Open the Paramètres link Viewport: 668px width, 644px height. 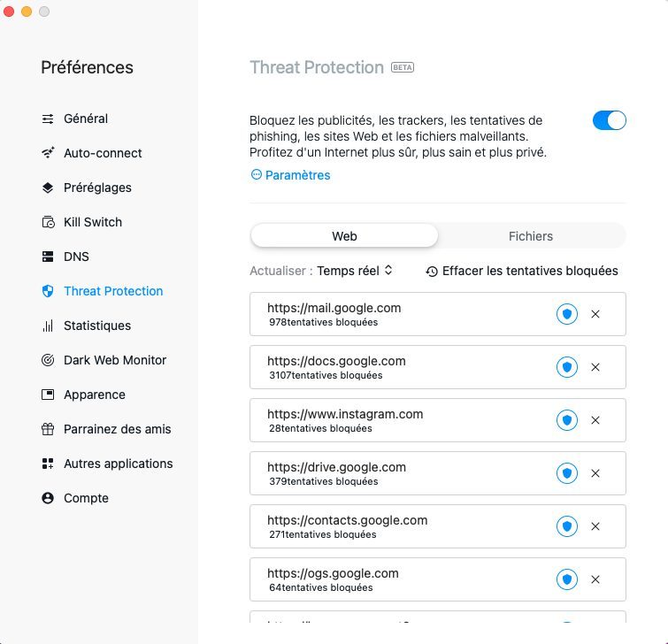[x=291, y=175]
